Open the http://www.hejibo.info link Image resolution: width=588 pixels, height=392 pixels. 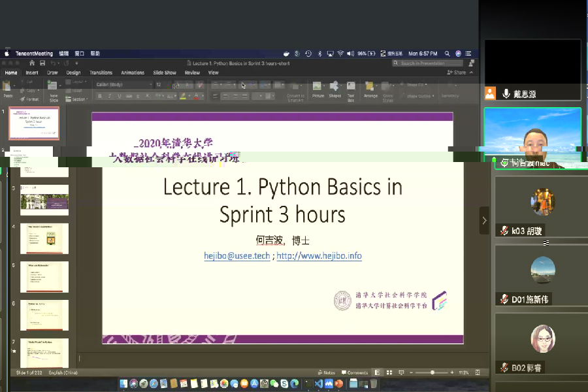point(319,256)
